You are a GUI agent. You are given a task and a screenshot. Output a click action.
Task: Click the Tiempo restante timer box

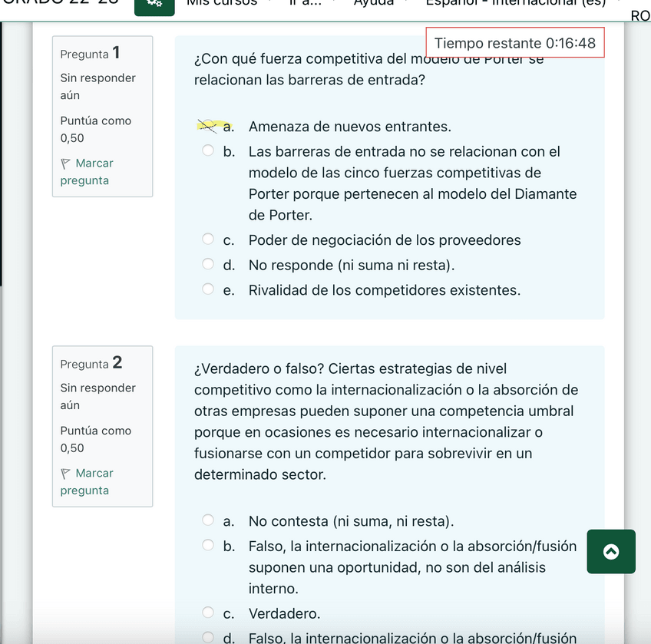[515, 43]
